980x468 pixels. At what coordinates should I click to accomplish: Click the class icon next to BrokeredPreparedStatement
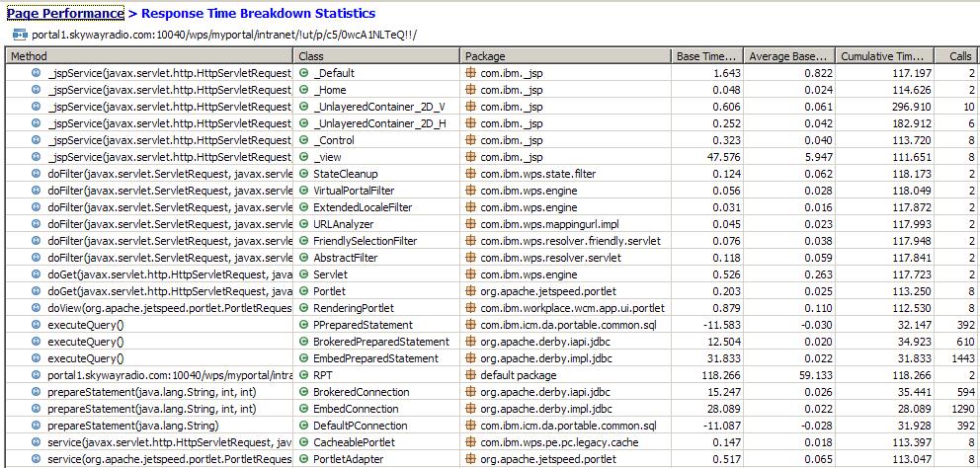click(304, 342)
